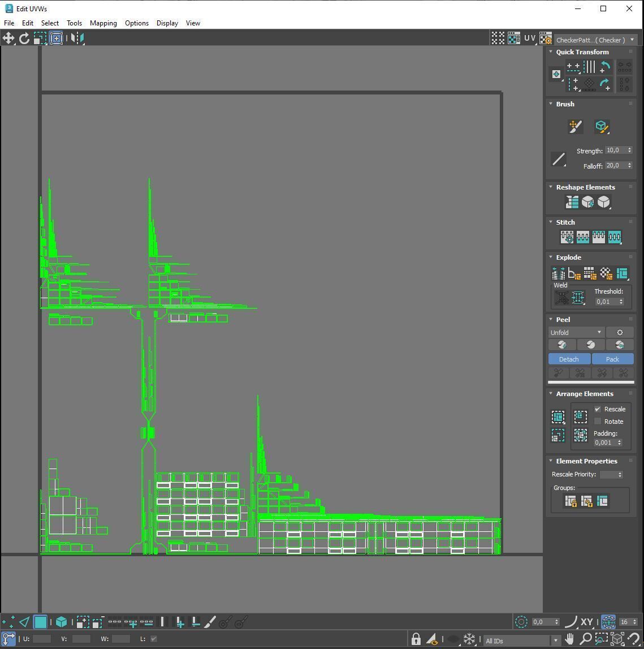Collapse the Quick Transform rollout

[551, 51]
